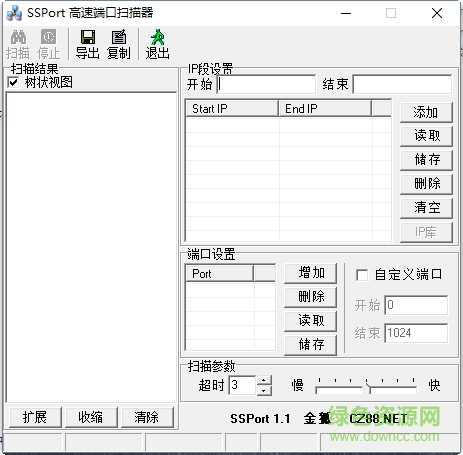Click the 开始 start IP input field

click(x=266, y=84)
